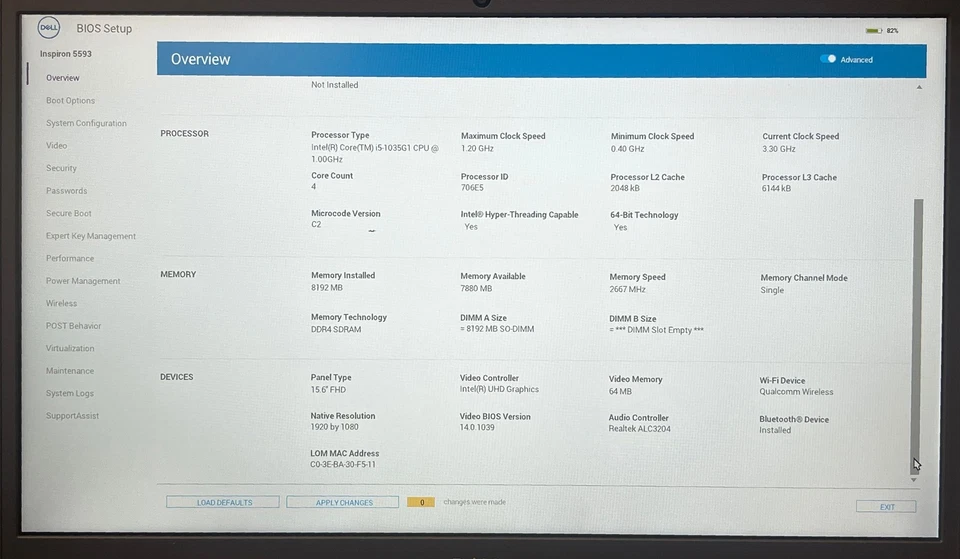The height and width of the screenshot is (559, 960).
Task: Toggle the Advanced view switch
Action: [x=828, y=59]
